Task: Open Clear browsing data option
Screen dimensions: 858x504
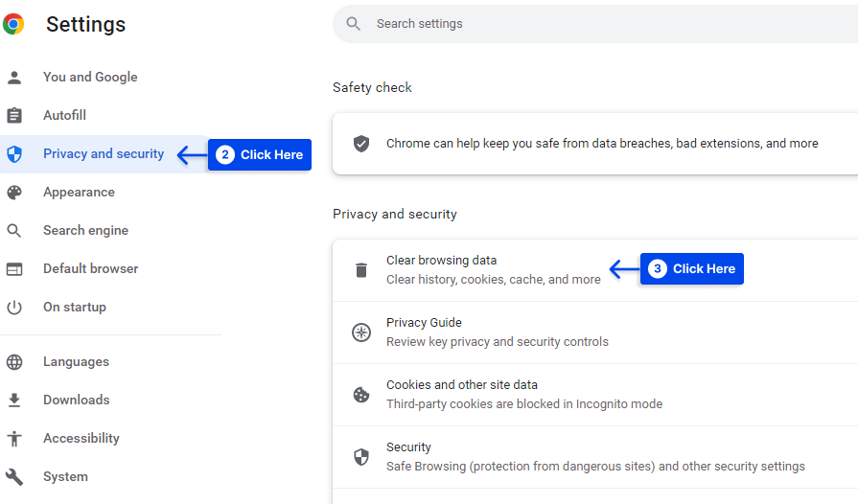Action: pos(595,270)
